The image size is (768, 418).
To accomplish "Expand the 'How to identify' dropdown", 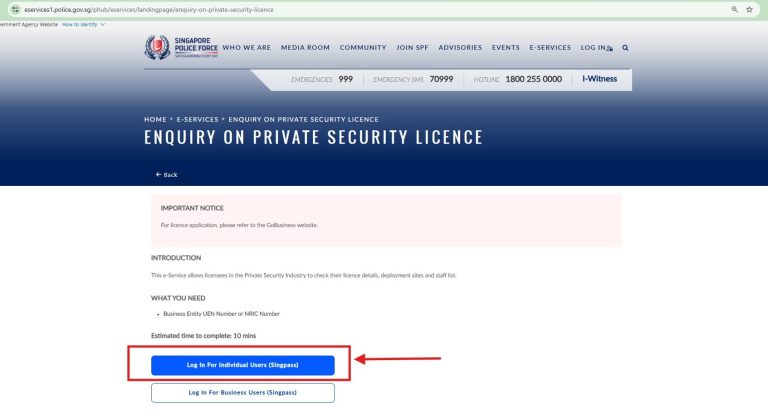I will 83,25.
